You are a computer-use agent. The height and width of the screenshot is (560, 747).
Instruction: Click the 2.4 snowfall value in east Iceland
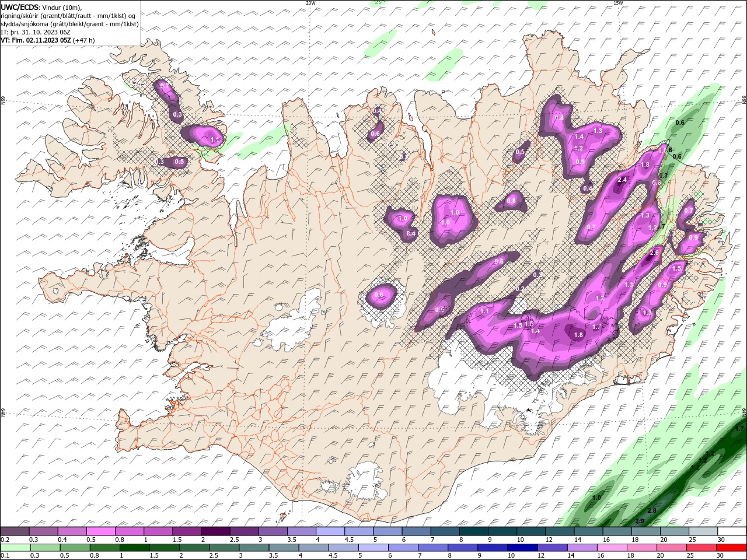(x=622, y=180)
